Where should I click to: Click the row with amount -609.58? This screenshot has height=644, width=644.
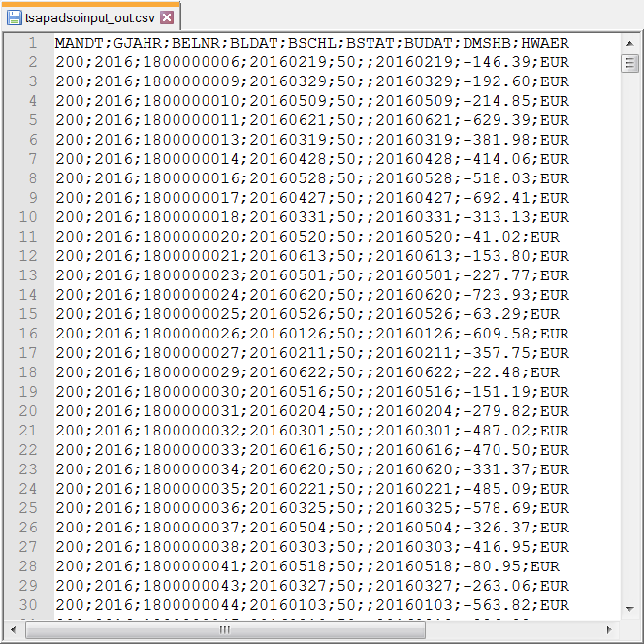click(x=312, y=334)
